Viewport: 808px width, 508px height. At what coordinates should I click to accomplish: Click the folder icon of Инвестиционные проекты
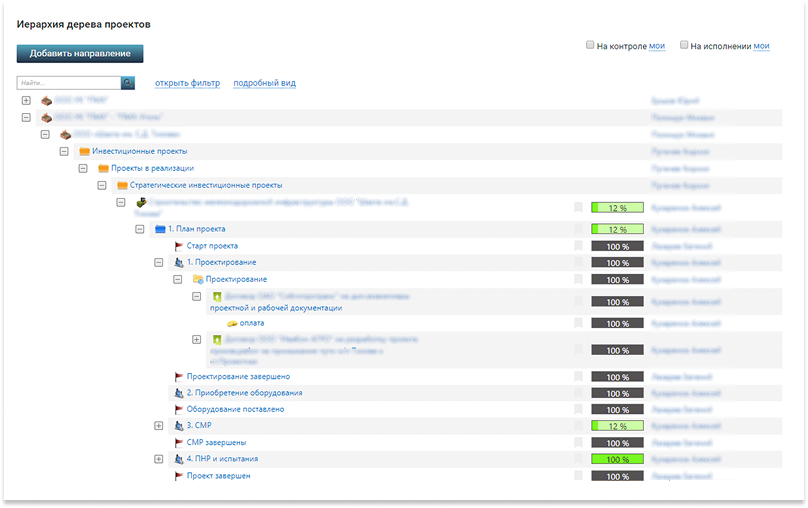click(84, 151)
